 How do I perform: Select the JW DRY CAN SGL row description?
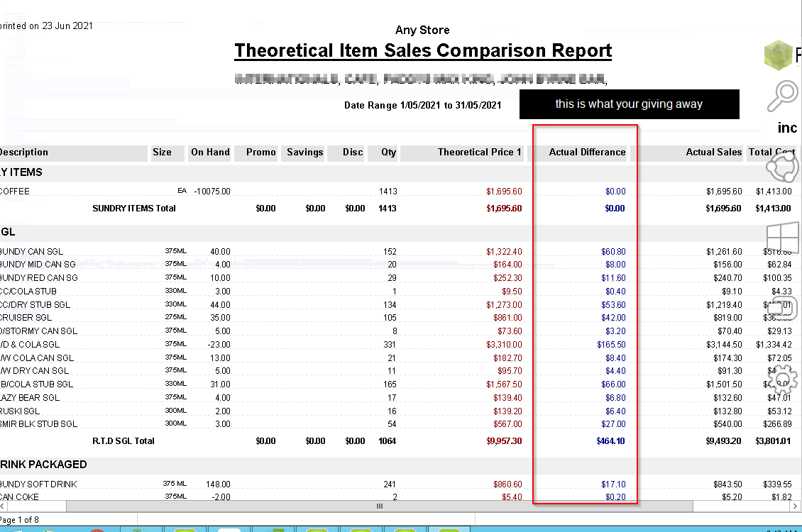(34, 371)
